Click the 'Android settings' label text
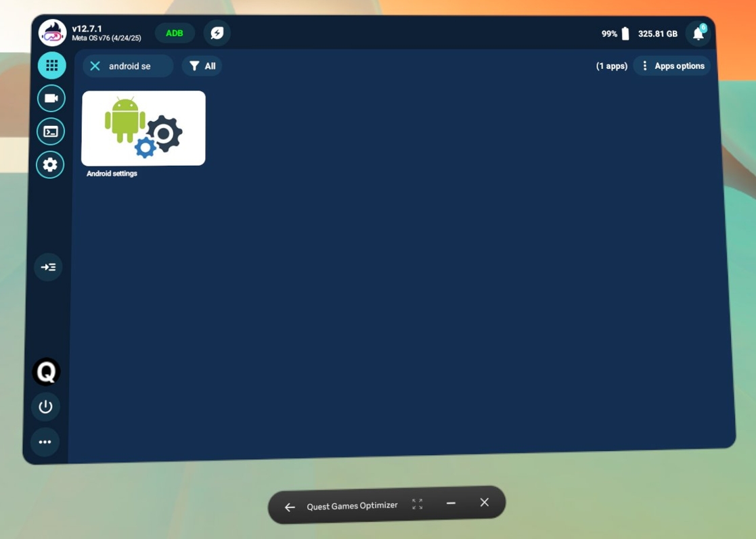756x539 pixels. tap(112, 173)
